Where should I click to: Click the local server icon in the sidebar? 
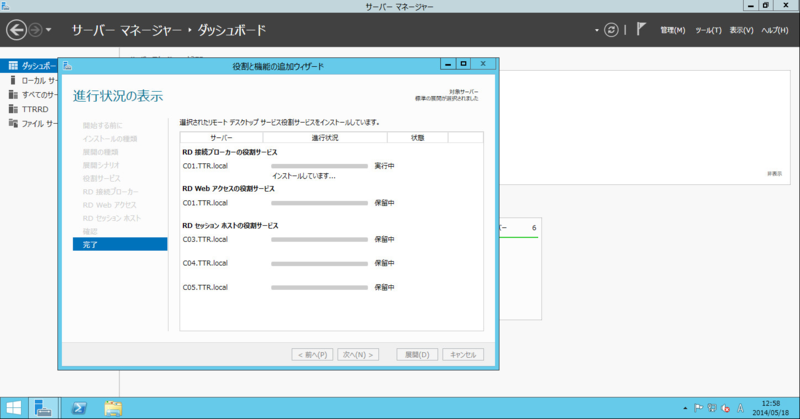pos(13,80)
